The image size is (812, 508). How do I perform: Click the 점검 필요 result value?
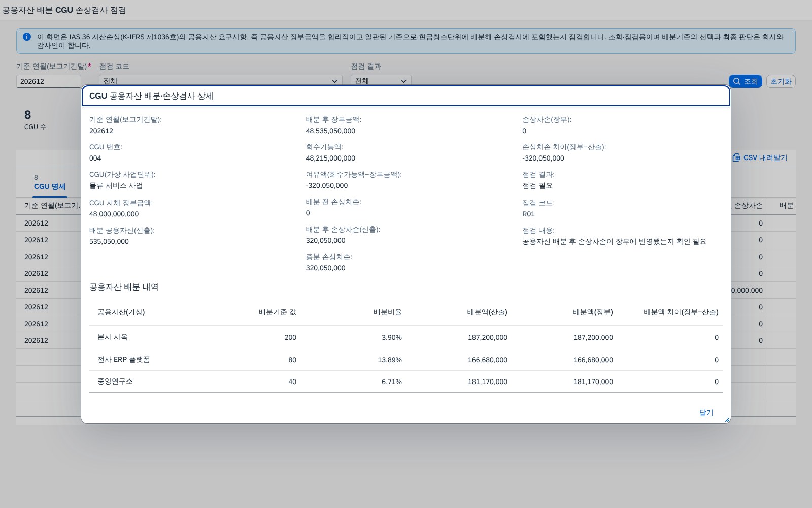537,185
